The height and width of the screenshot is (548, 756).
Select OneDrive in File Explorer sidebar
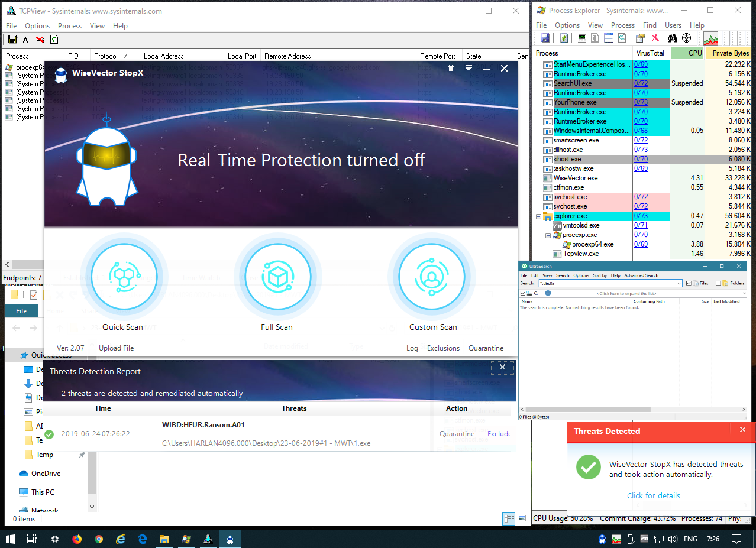46,474
